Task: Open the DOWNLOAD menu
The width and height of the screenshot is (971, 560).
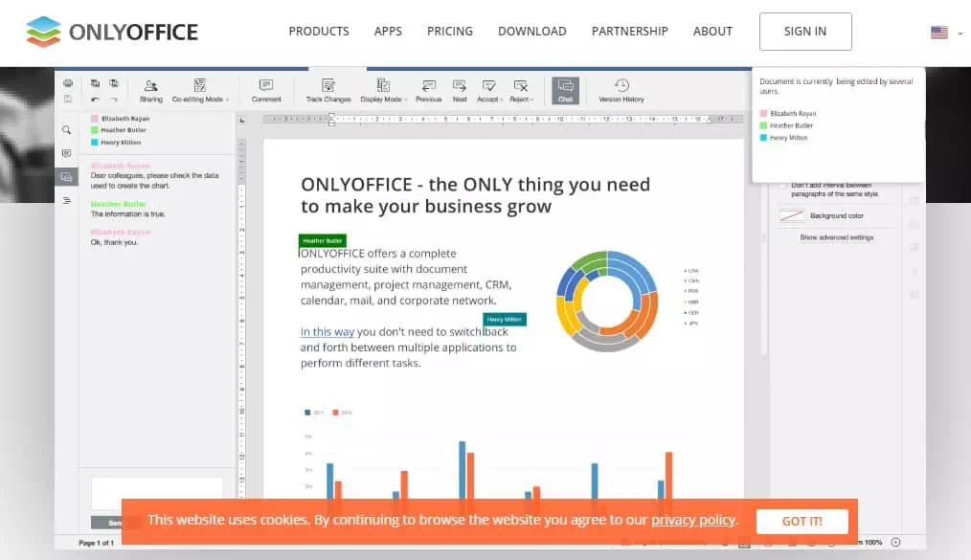Action: click(x=532, y=31)
